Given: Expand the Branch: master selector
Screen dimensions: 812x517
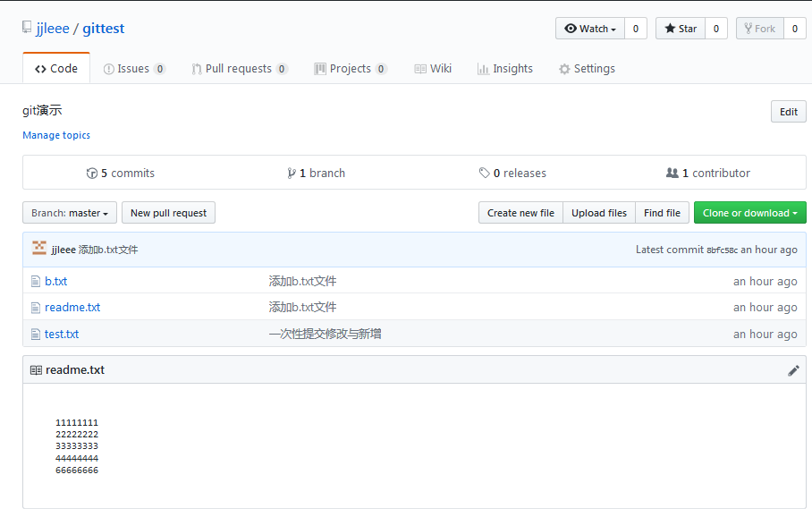Looking at the screenshot, I should pos(70,213).
